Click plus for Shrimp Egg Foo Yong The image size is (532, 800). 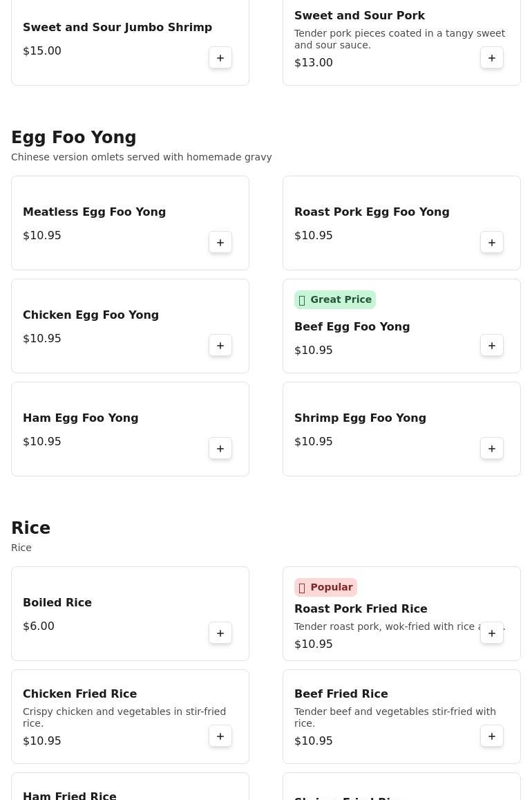click(492, 449)
